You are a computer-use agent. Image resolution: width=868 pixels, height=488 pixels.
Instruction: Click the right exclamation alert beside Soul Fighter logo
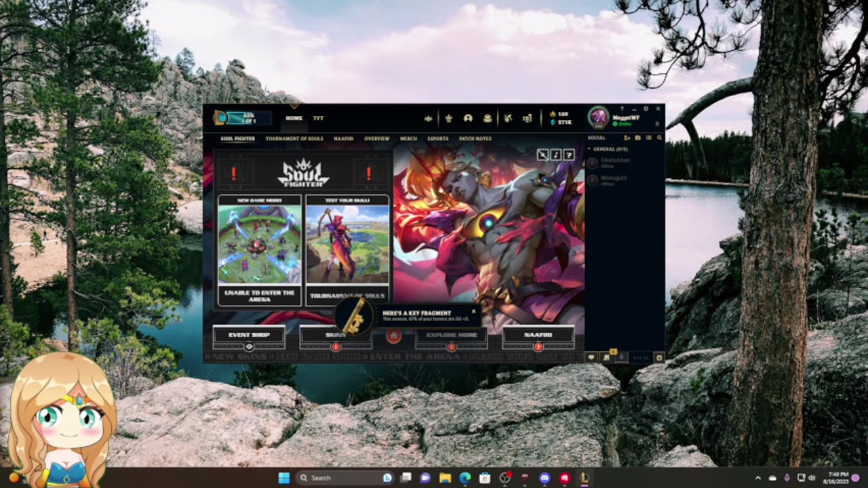pos(368,174)
